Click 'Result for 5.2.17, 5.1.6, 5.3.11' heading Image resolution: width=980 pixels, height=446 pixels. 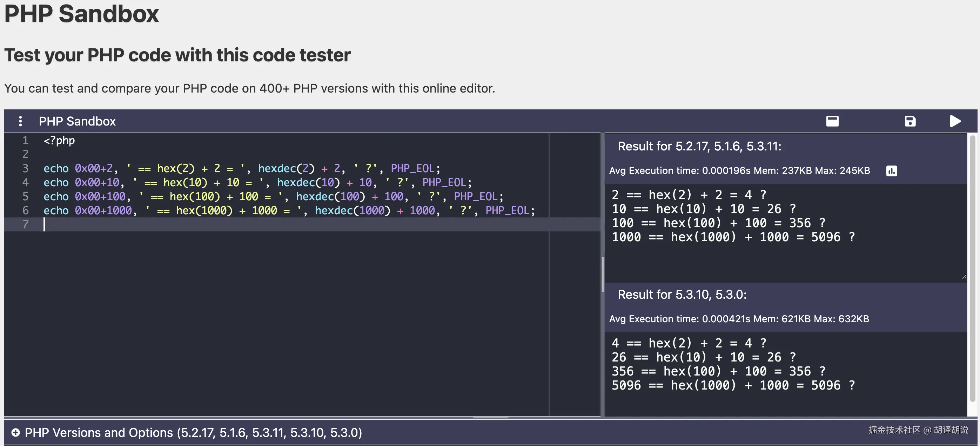(x=699, y=146)
